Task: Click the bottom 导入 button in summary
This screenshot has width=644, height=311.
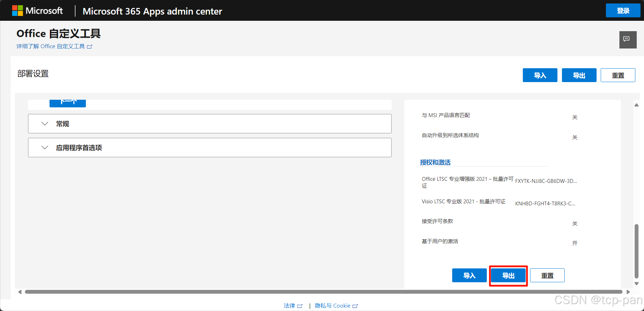Action: [x=469, y=275]
